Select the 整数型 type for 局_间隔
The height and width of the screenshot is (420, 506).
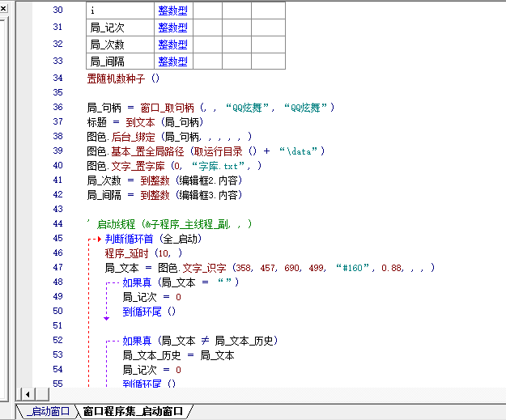(x=172, y=62)
